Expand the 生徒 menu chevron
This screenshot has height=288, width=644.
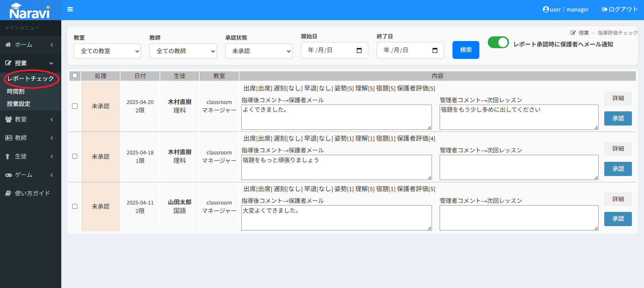[52, 156]
